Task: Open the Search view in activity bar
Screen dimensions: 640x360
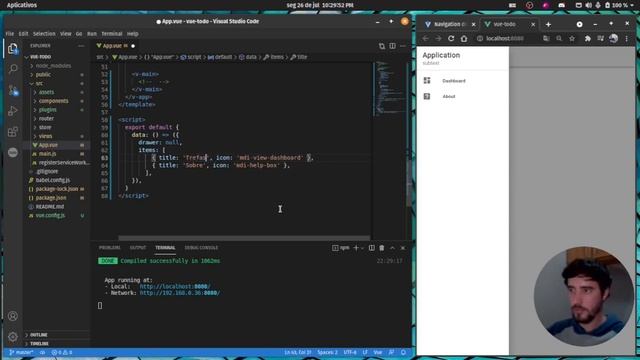Action: [x=13, y=69]
